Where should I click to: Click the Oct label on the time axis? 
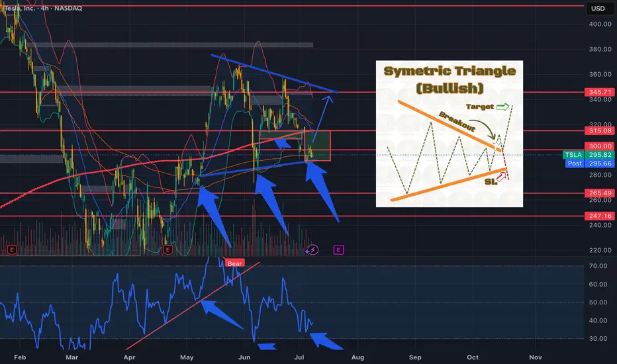point(472,357)
